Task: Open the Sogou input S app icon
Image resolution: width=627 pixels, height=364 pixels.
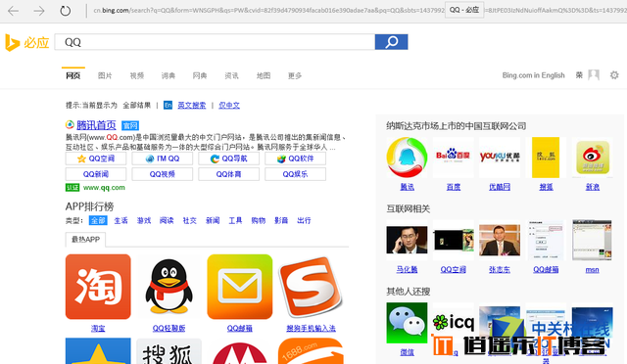Action: pos(311,287)
